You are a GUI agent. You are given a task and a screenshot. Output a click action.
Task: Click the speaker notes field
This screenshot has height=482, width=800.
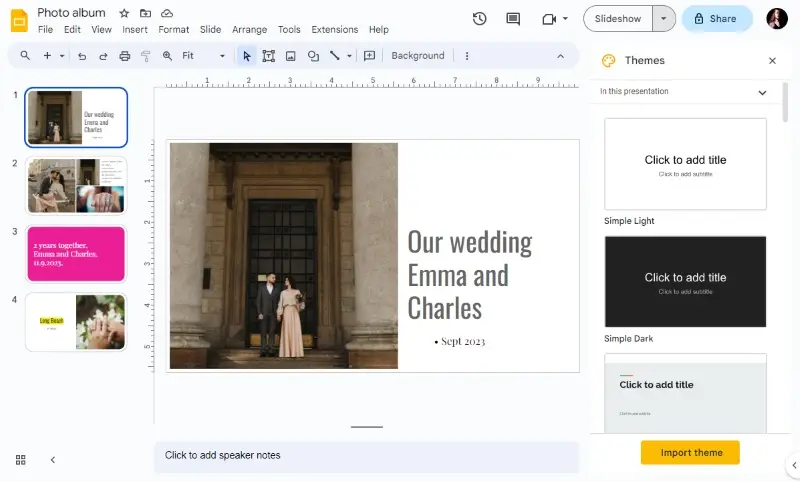366,456
